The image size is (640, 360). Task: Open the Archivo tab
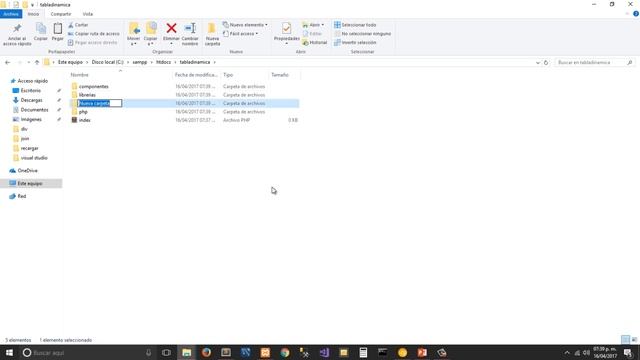[11, 14]
